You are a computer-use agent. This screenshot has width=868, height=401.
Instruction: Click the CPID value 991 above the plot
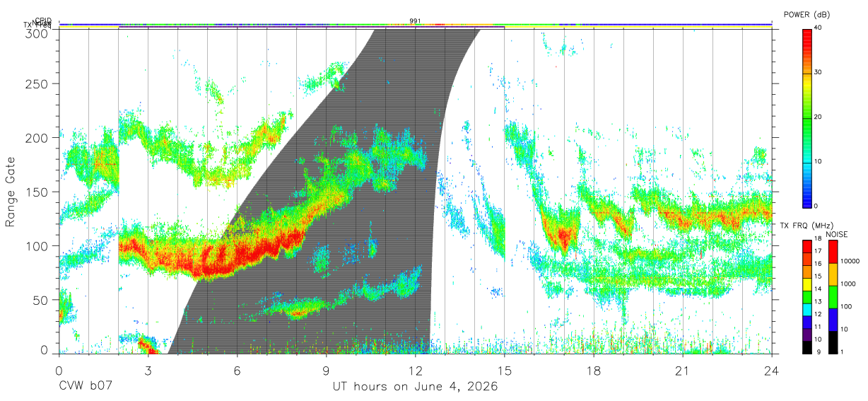pyautogui.click(x=415, y=21)
